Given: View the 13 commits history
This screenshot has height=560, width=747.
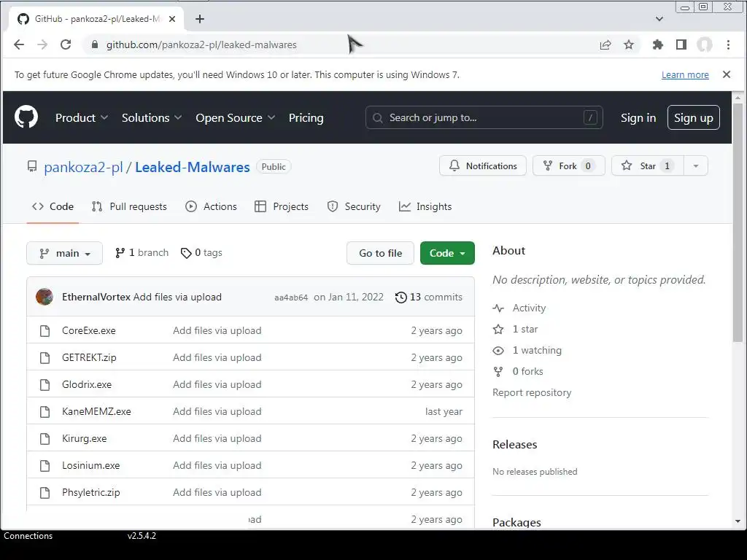Looking at the screenshot, I should 429,297.
